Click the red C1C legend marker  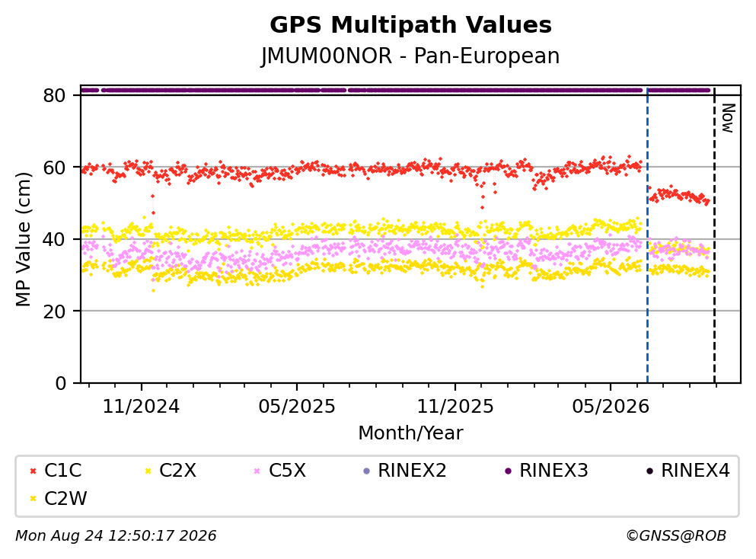point(33,471)
